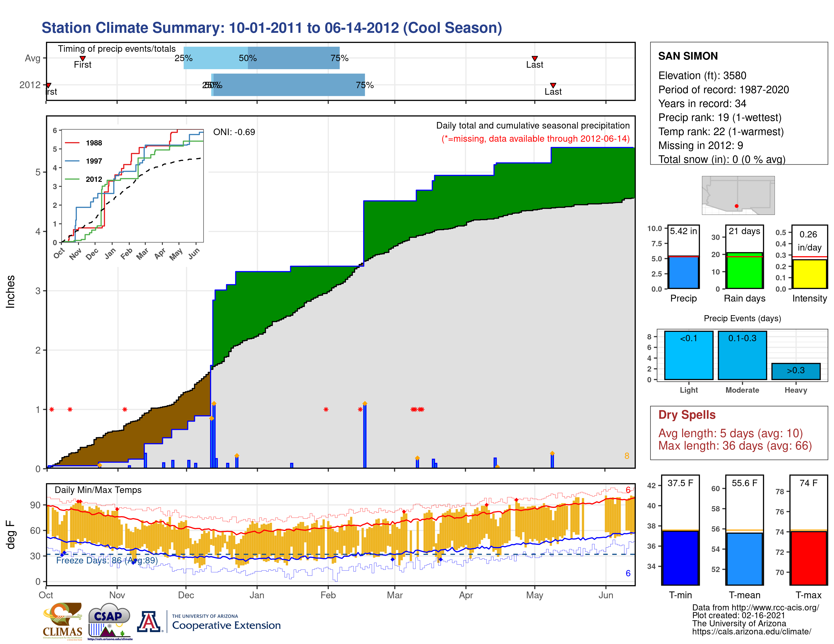Click the precipitation inset chart
Screen dimensions: 834x644
[x=132, y=186]
